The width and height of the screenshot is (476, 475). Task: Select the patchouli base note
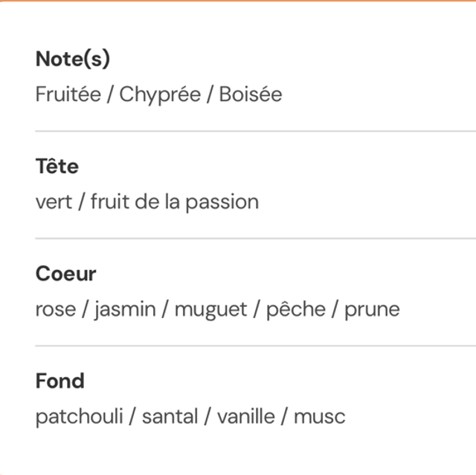point(77,416)
